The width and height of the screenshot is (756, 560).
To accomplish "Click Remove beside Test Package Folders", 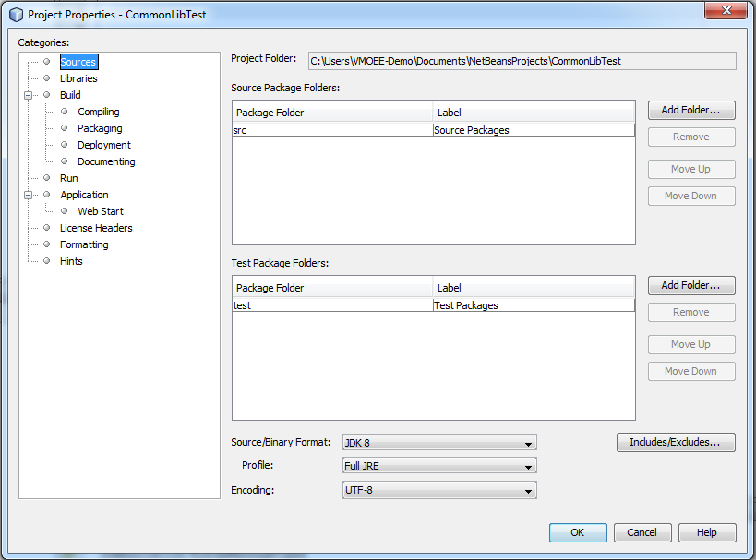I will tap(691, 312).
